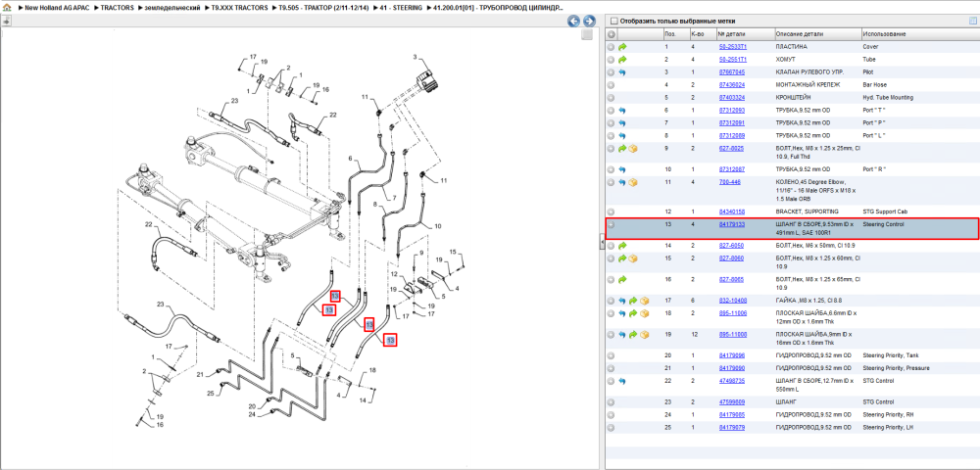Click box icon for part 827-8060
980x470 pixels.
pyautogui.click(x=633, y=258)
